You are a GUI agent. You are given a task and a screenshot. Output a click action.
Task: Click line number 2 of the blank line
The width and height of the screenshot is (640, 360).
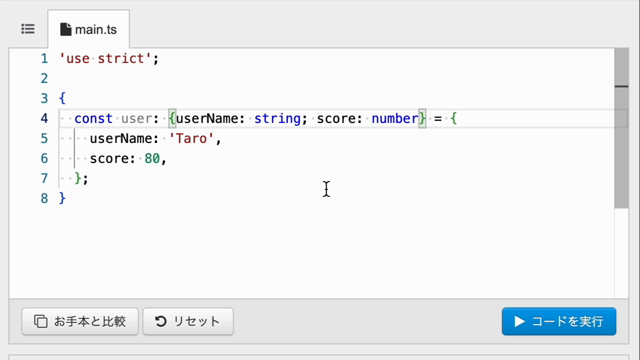44,78
